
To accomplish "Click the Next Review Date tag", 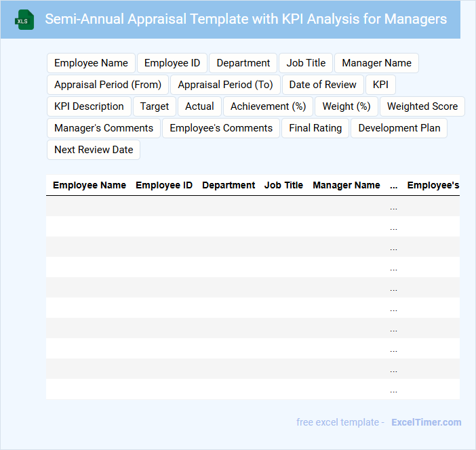I will tap(94, 150).
